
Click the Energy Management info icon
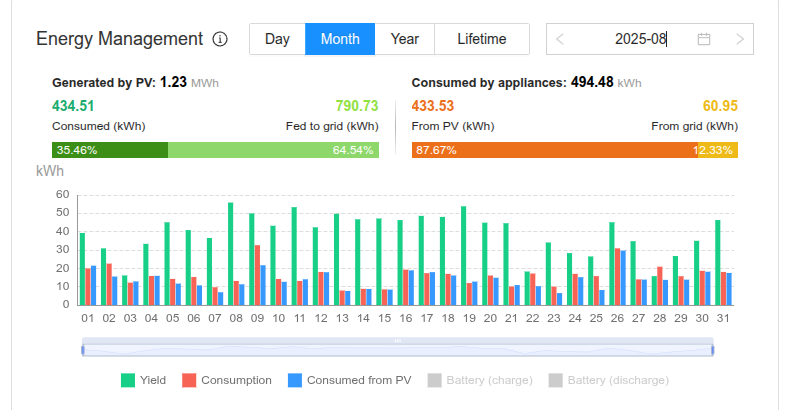(220, 40)
